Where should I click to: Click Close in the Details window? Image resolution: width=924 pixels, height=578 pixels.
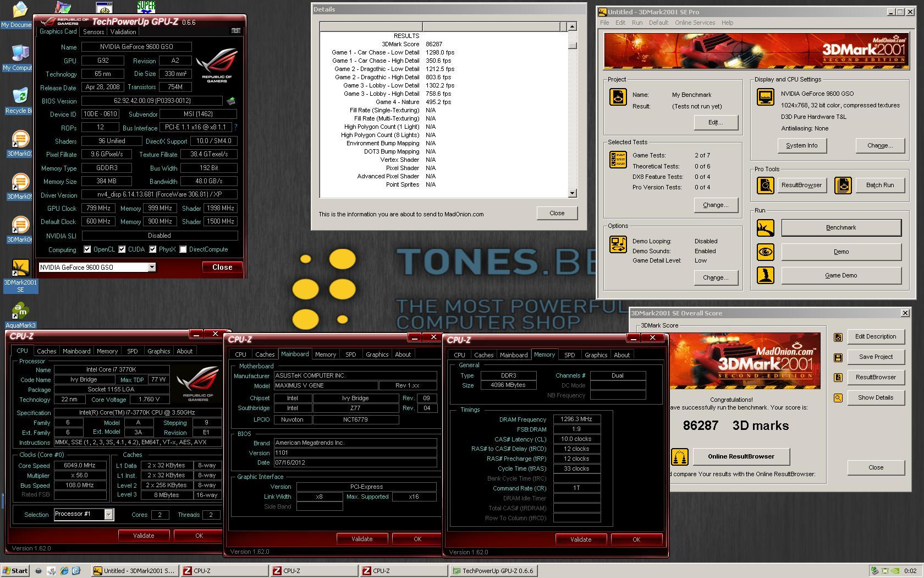point(557,213)
